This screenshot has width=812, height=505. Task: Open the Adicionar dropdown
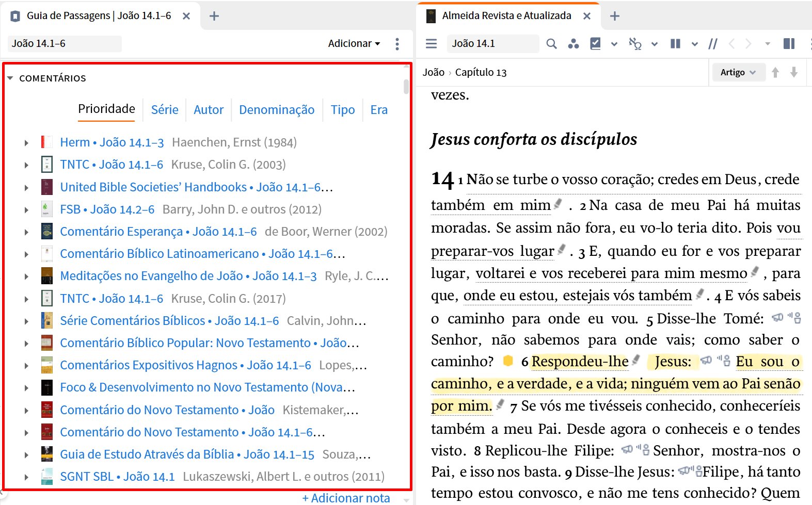[x=354, y=44]
